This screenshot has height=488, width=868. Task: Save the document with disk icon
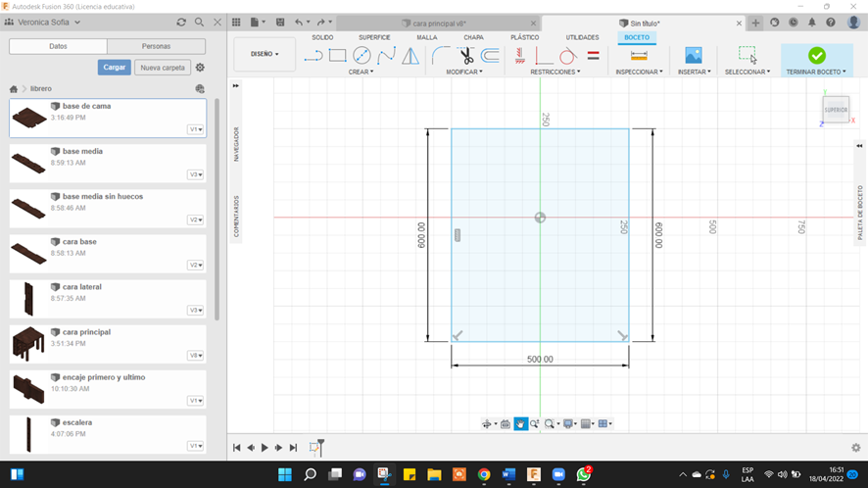(x=280, y=23)
